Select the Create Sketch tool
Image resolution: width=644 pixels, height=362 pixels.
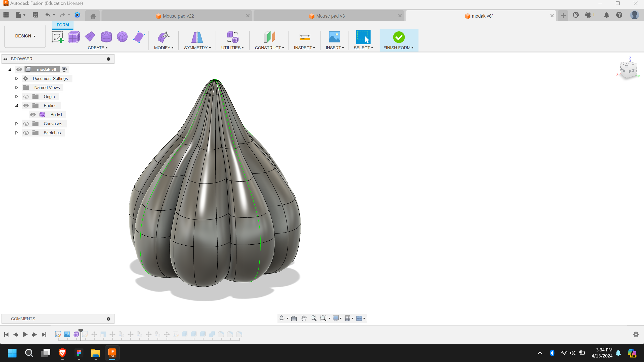pos(58,37)
